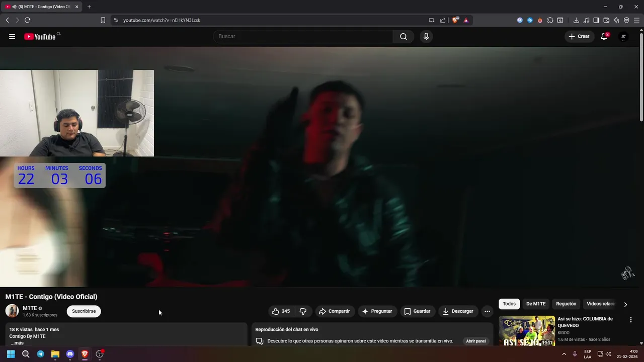Viewport: 644px width, 362px height.
Task: Go back in browser history
Action: 8,20
